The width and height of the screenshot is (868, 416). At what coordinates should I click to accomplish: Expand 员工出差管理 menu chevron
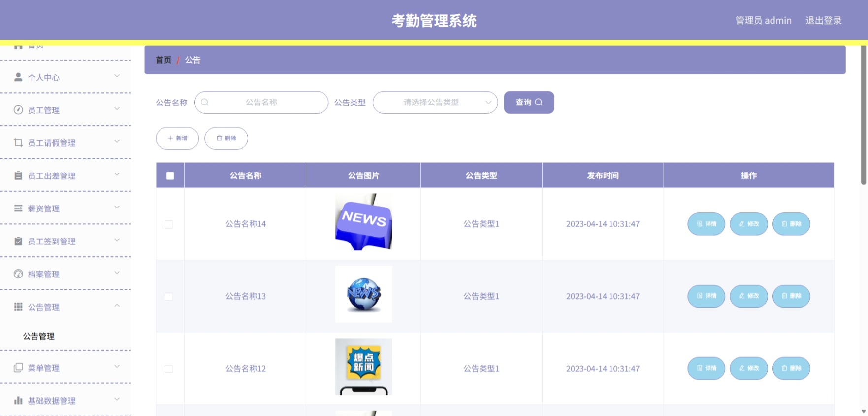pos(117,174)
